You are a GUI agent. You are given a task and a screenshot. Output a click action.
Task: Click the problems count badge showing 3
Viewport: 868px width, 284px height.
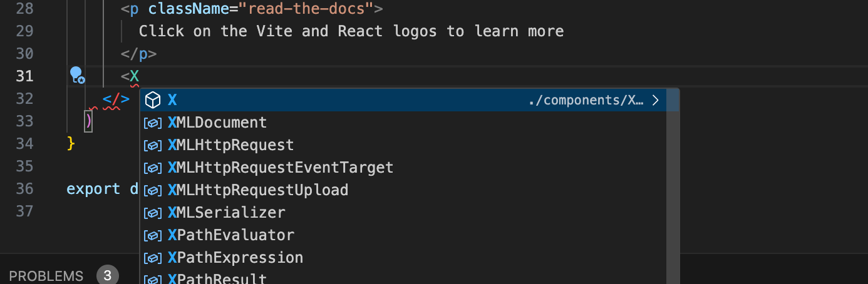pyautogui.click(x=108, y=276)
